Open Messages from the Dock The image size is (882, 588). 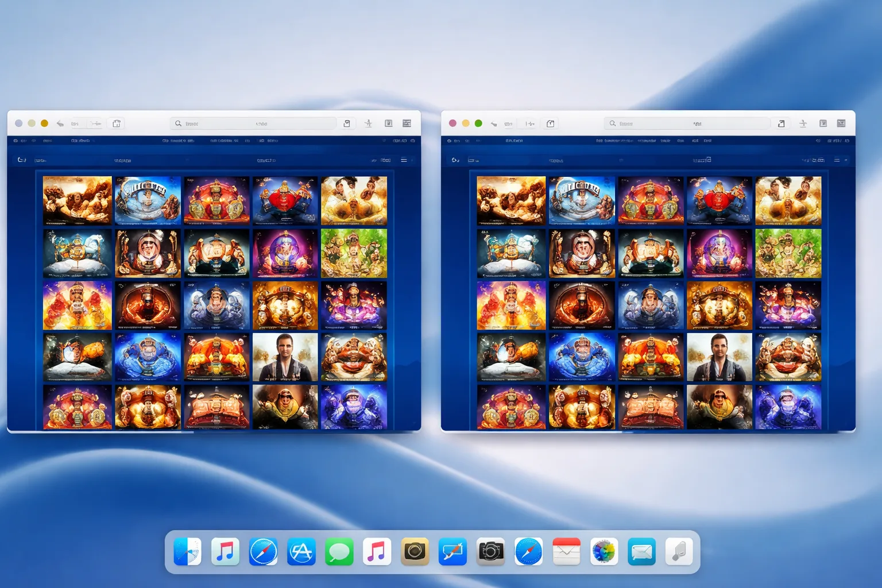339,552
